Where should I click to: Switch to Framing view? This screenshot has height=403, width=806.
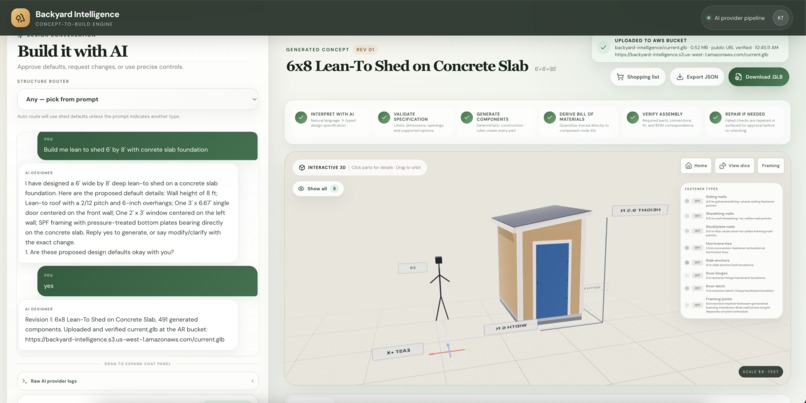point(771,166)
